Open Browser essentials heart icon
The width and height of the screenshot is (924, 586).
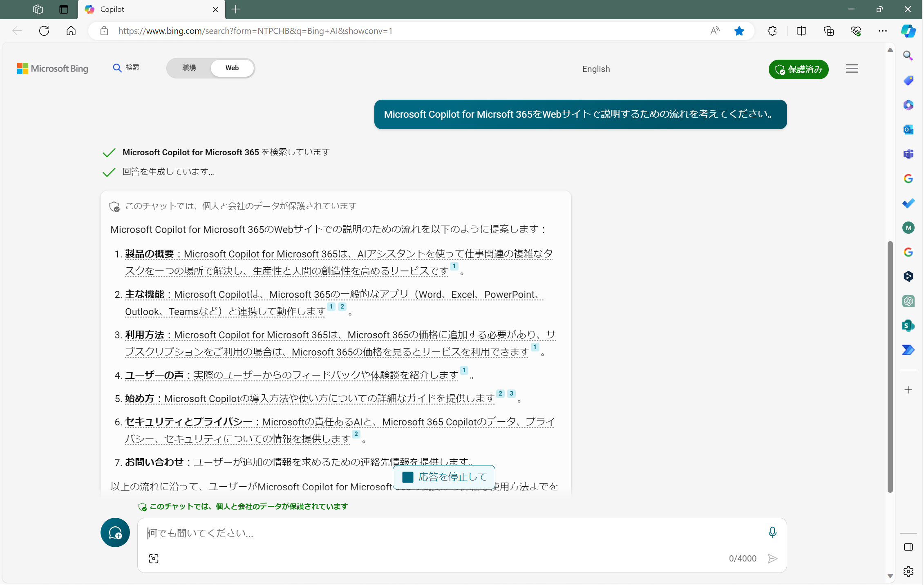click(856, 31)
